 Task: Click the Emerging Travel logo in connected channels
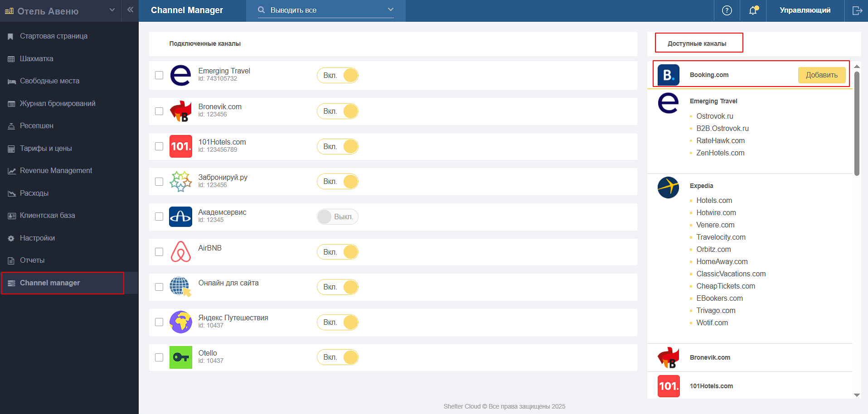click(x=180, y=75)
